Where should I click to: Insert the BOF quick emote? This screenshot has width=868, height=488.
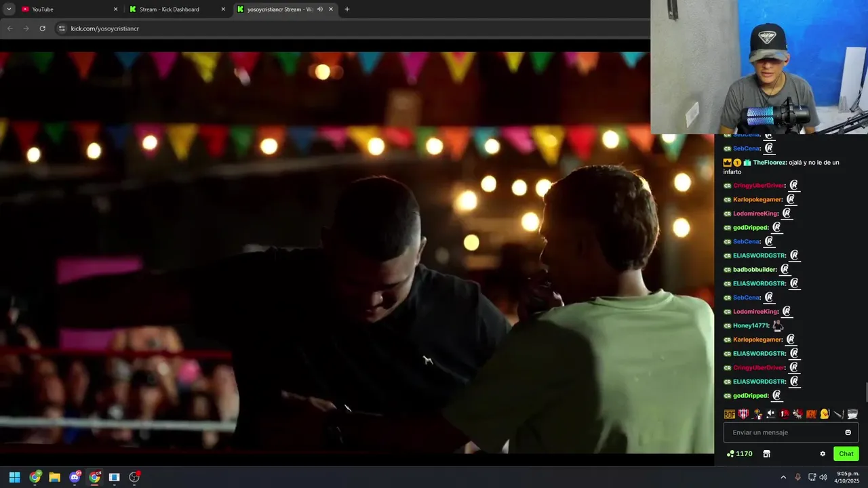click(730, 414)
